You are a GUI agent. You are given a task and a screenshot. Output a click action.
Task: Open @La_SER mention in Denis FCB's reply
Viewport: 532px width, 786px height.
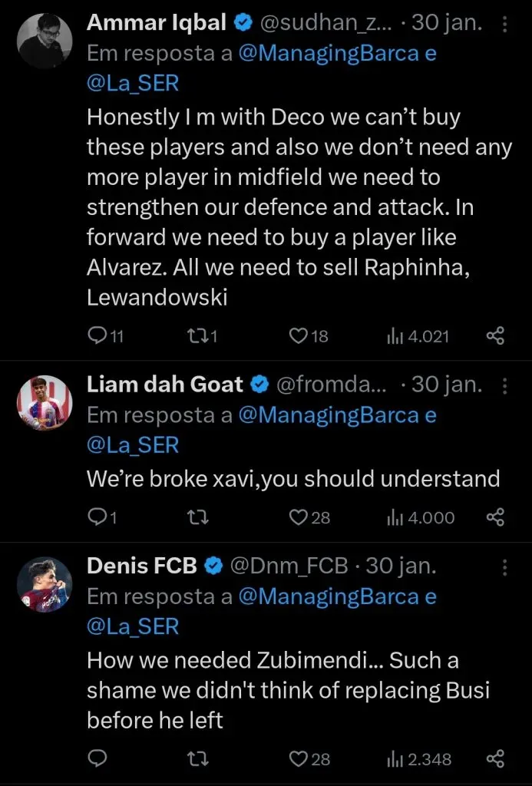coord(132,626)
